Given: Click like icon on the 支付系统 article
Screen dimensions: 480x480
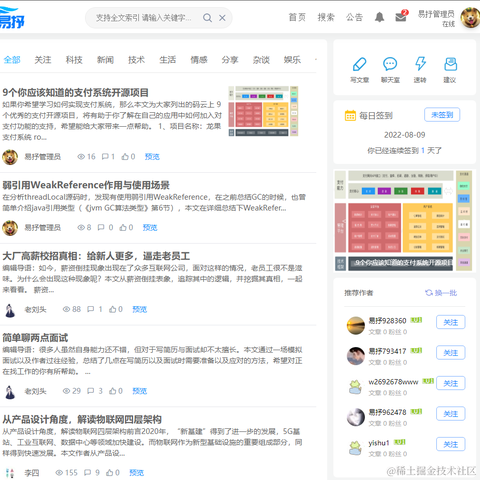Looking at the screenshot, I should [x=125, y=156].
